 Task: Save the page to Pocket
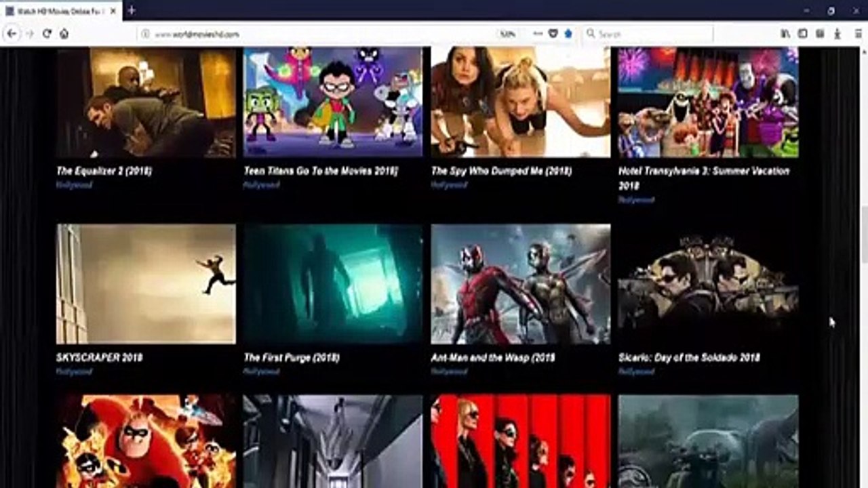pos(553,33)
